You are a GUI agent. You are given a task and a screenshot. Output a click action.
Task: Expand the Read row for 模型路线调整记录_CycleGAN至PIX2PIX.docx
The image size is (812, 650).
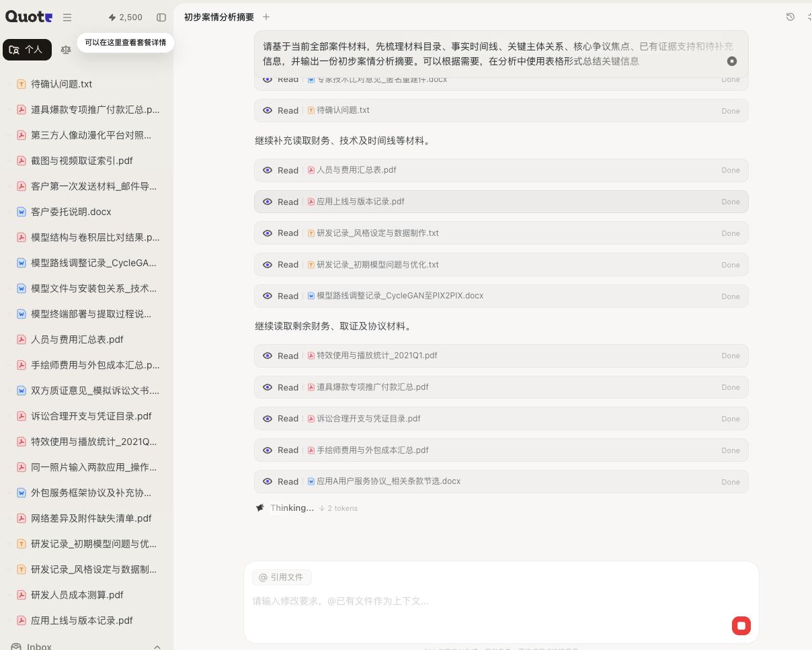click(501, 296)
